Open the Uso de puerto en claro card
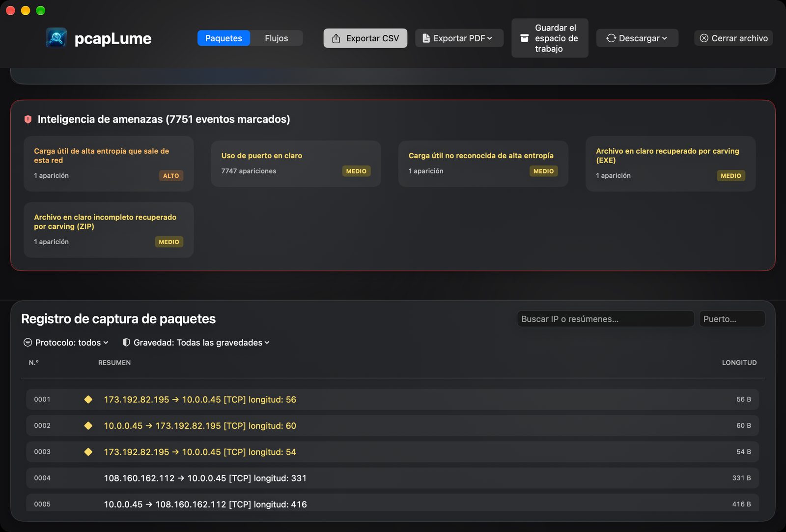The height and width of the screenshot is (532, 786). [x=296, y=164]
